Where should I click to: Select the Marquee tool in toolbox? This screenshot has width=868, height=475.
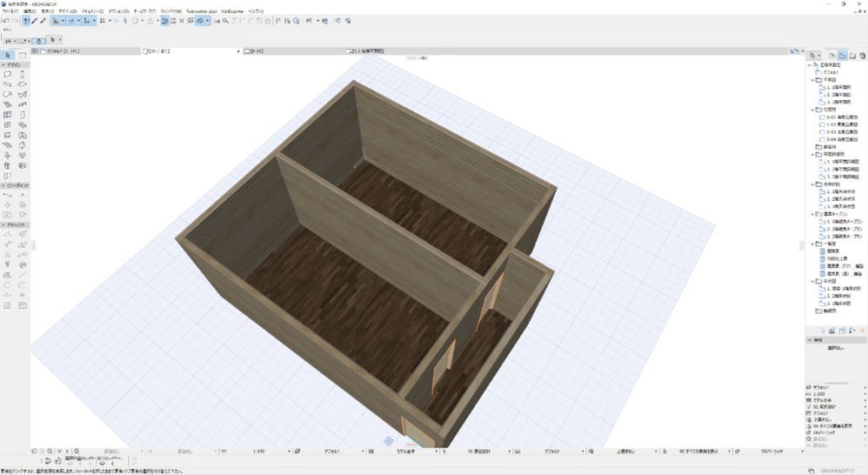[23, 55]
